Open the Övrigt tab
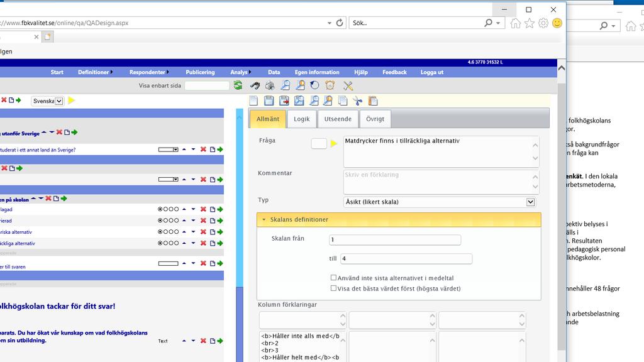The width and height of the screenshot is (644, 362). (375, 119)
